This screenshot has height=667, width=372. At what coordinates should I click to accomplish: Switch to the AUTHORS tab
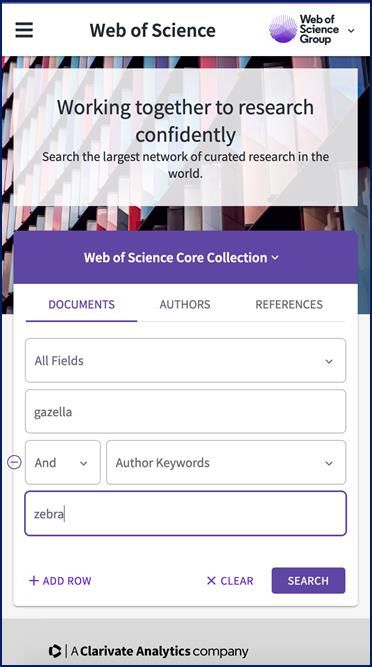185,305
